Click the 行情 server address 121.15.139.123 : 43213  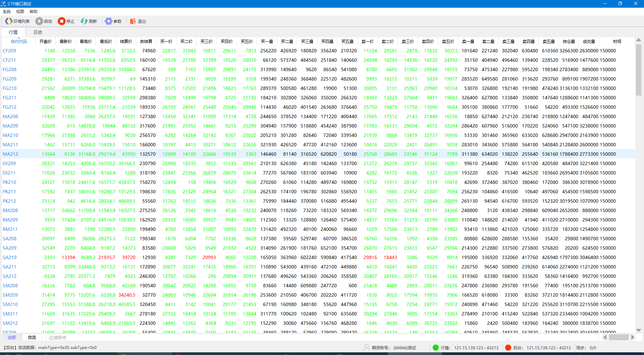[x=476, y=348]
